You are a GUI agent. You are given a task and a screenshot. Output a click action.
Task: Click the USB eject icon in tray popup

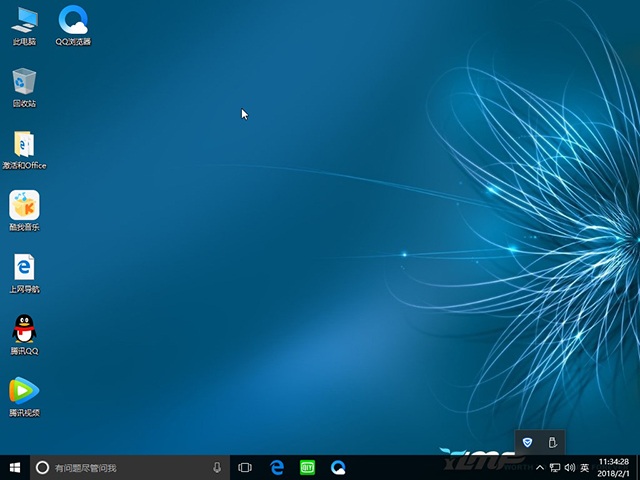click(552, 442)
